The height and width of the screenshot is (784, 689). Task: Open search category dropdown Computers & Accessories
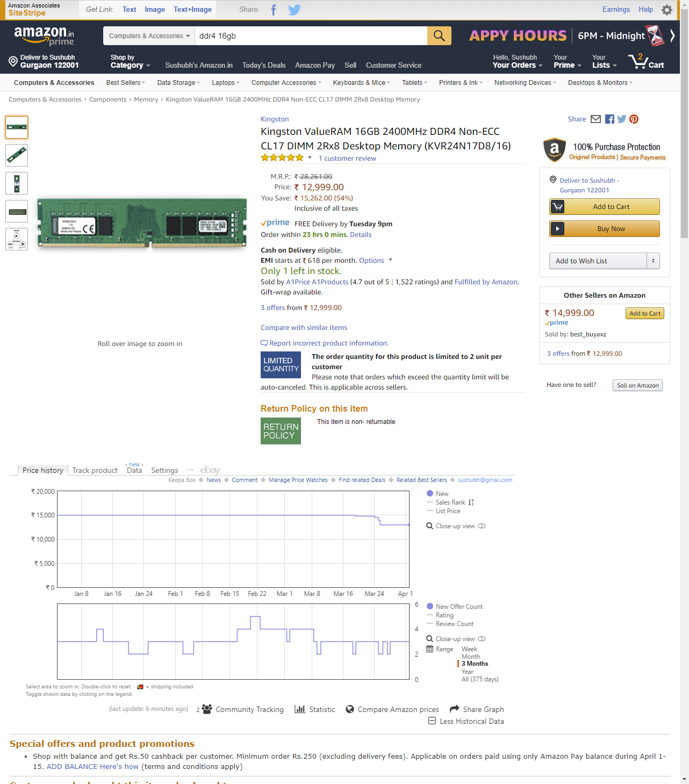coord(149,36)
